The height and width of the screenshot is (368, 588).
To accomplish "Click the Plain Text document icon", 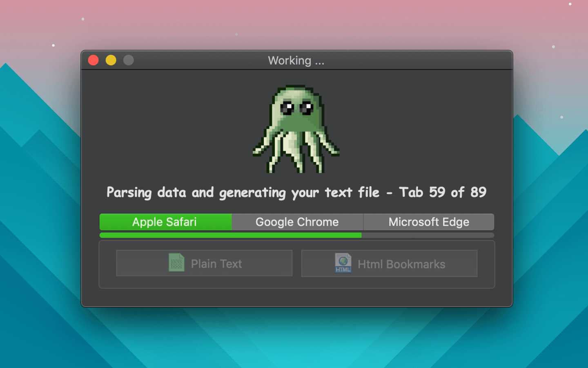I will [x=176, y=263].
